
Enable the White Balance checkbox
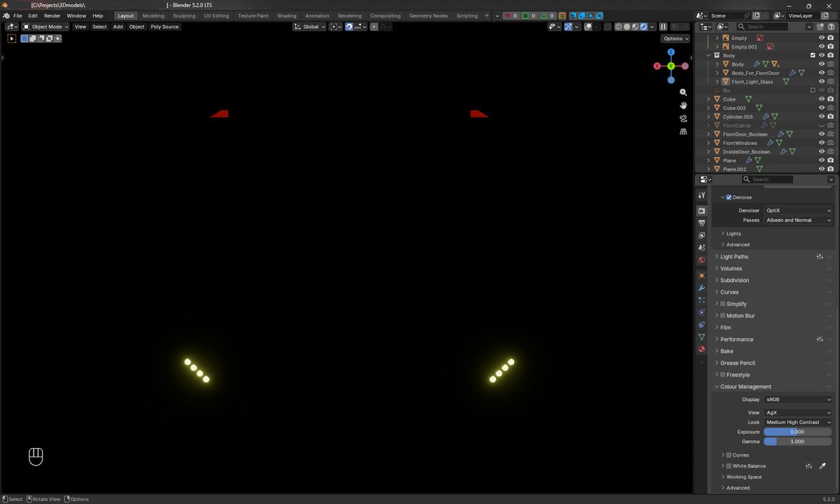729,466
